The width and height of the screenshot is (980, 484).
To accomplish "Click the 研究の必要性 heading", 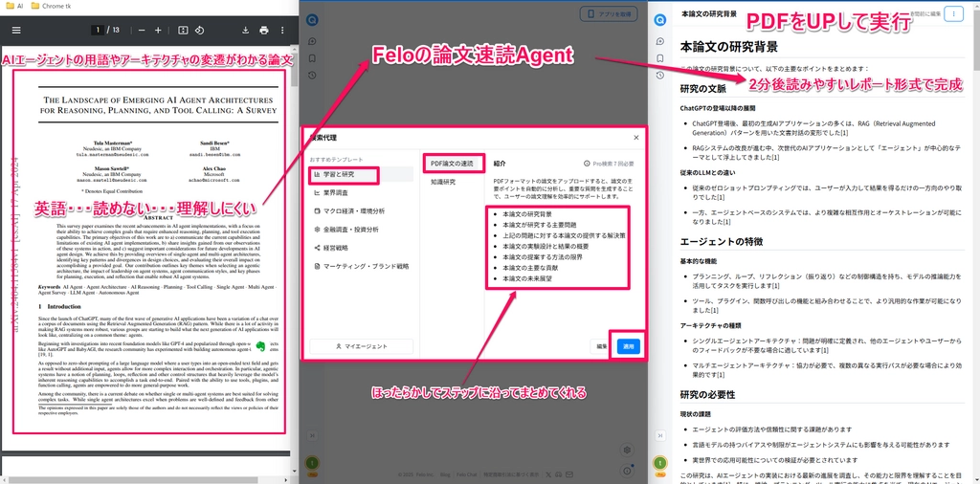I will click(x=707, y=395).
